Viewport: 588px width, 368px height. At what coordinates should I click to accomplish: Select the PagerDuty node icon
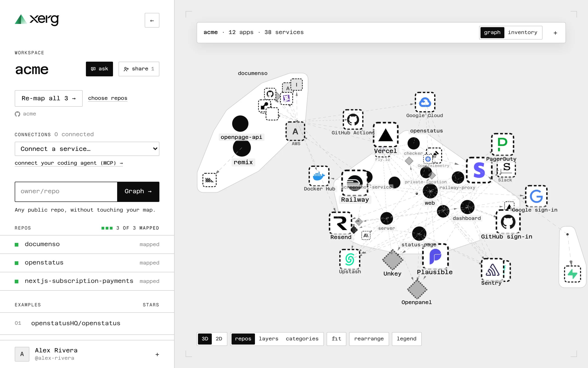(502, 144)
